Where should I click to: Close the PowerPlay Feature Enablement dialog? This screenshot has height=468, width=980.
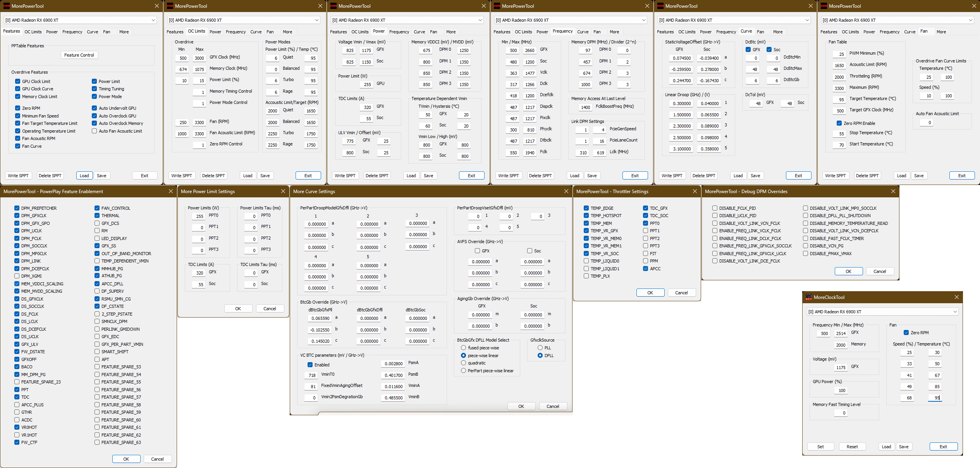(x=170, y=191)
